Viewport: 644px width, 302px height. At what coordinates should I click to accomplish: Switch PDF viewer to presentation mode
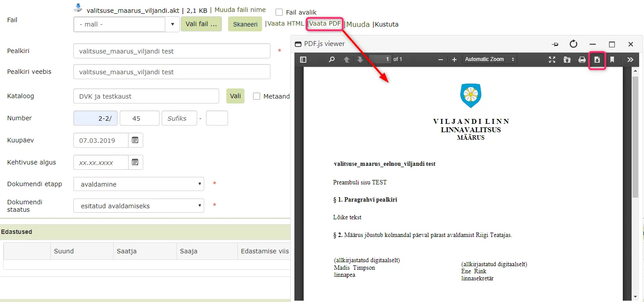pos(552,60)
